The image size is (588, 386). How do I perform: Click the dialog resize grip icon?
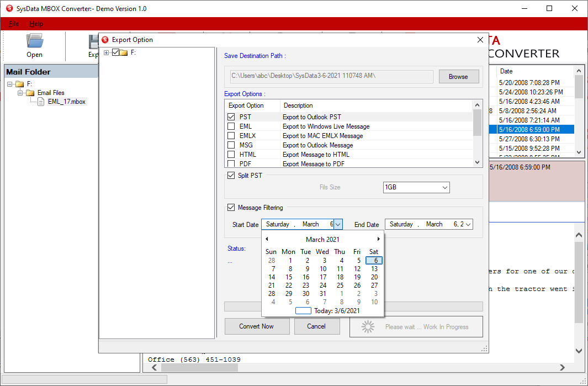pyautogui.click(x=484, y=348)
